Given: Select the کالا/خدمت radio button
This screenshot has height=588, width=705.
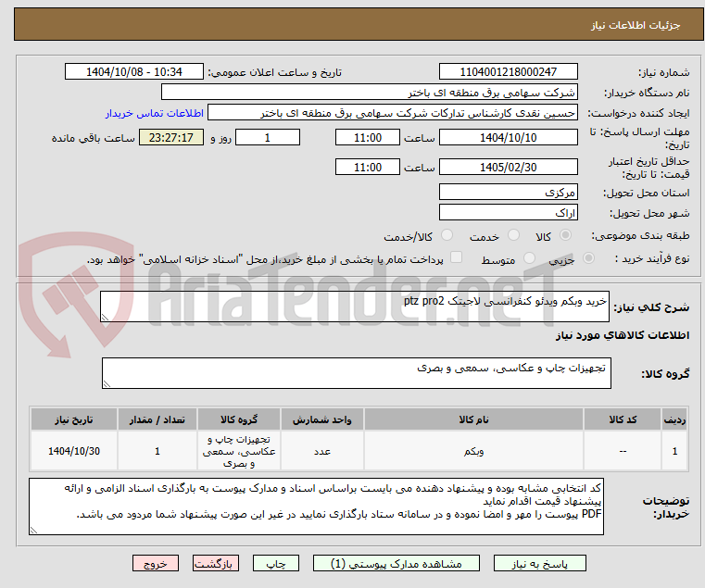Looking at the screenshot, I should coord(447,235).
